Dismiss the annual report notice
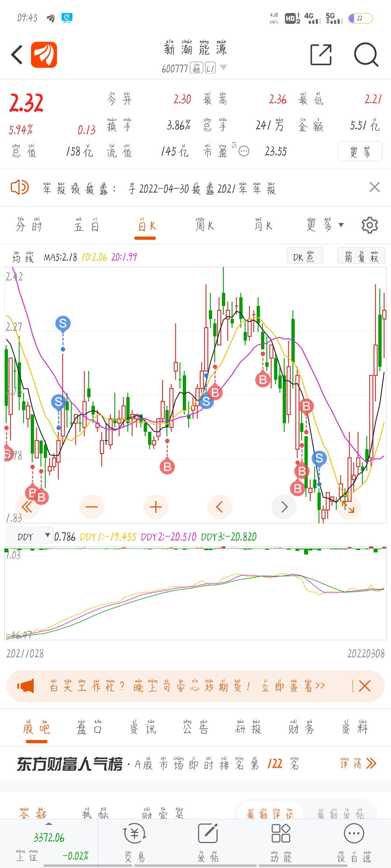Viewport: 391px width, 868px height. pyautogui.click(x=374, y=187)
